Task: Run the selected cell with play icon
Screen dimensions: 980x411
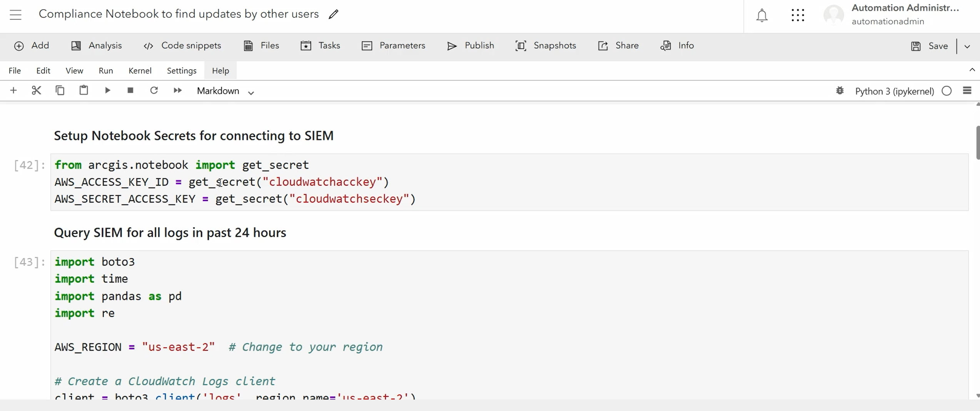Action: [107, 91]
